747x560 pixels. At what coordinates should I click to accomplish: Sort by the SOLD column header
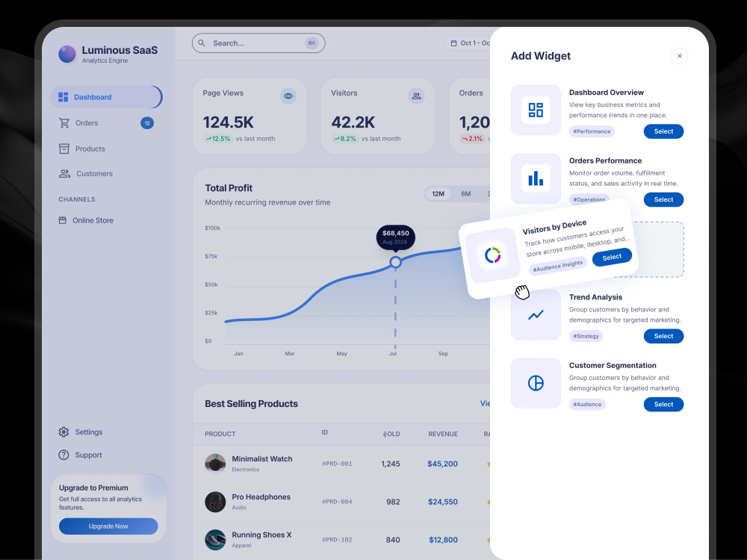click(391, 434)
